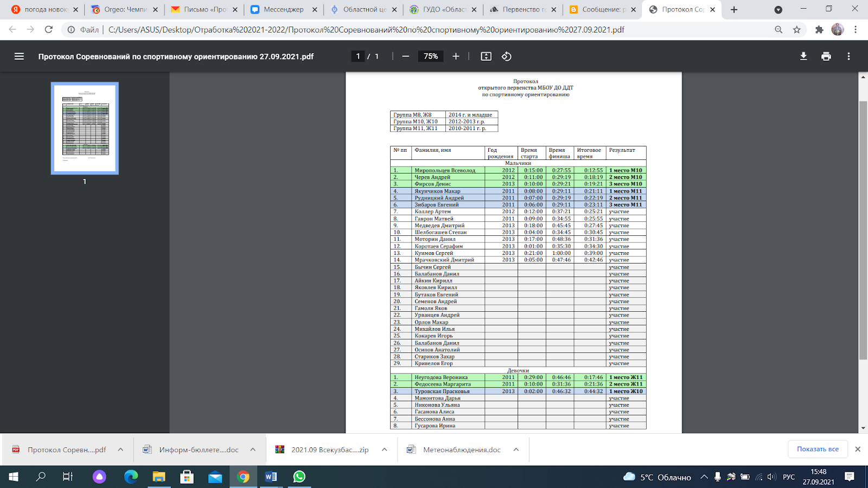Switch to the 'Мессенджер' tab

(283, 10)
